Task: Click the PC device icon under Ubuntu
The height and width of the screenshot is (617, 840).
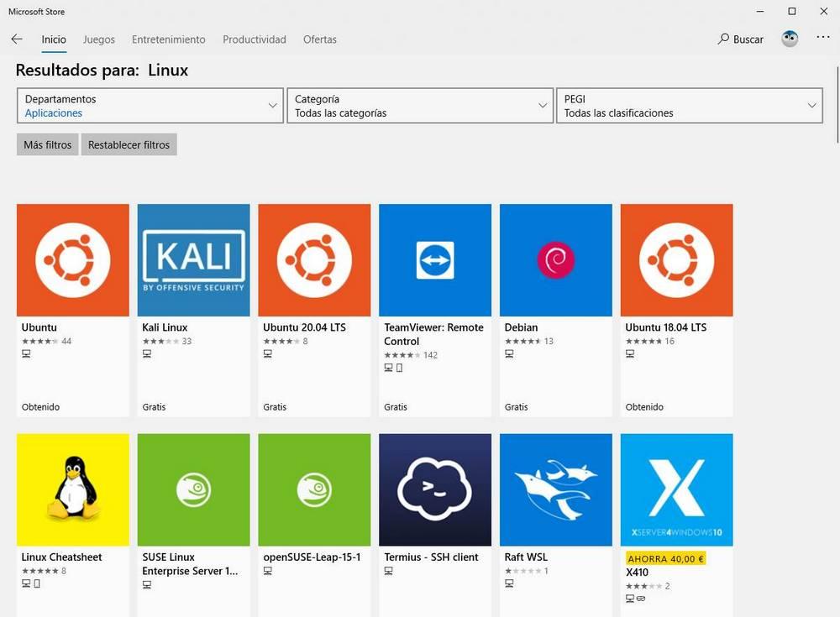Action: click(26, 353)
